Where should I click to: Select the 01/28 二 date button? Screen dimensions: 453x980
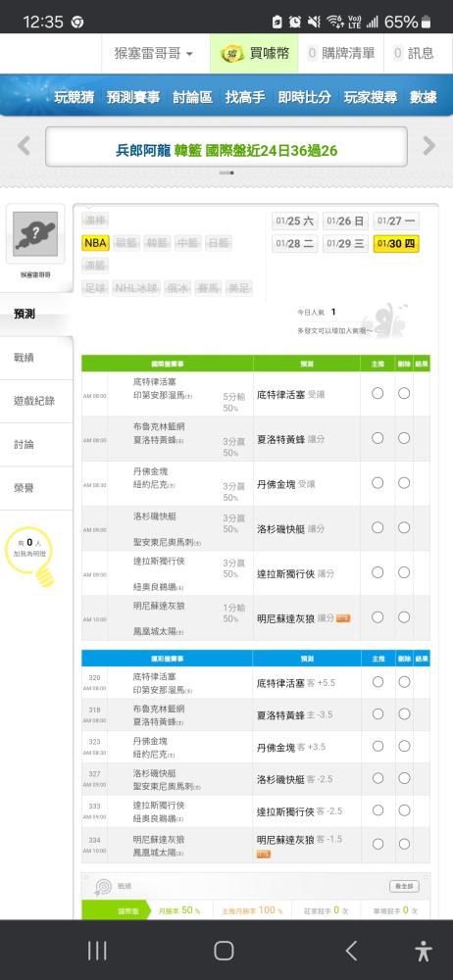(295, 244)
